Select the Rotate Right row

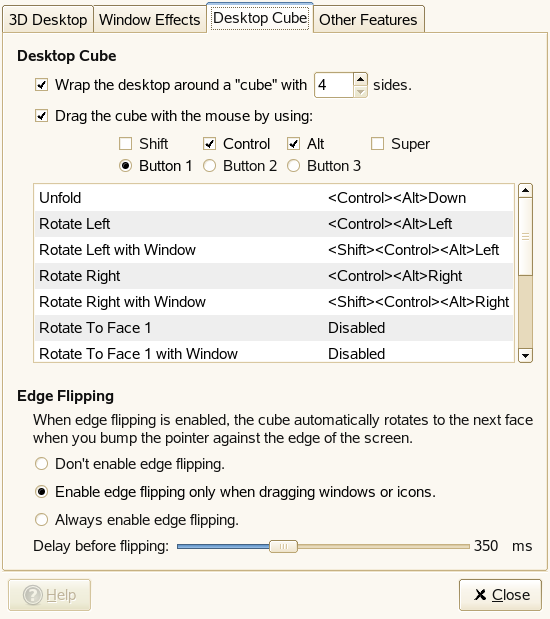pyautogui.click(x=274, y=276)
